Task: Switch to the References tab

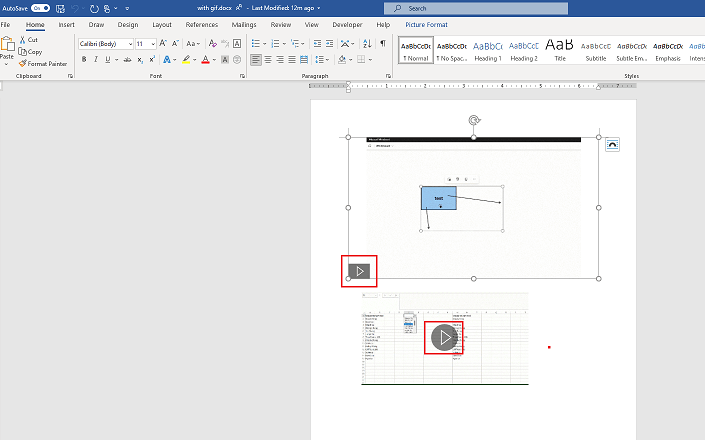Action: point(202,25)
